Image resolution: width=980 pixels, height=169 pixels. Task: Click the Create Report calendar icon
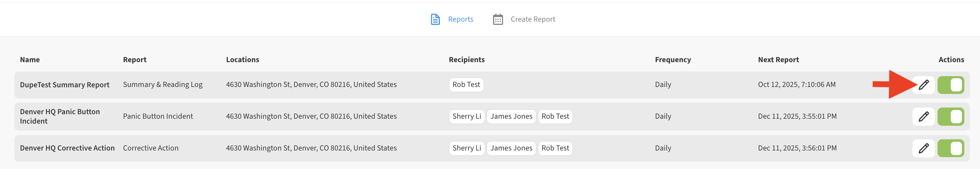coord(498,19)
